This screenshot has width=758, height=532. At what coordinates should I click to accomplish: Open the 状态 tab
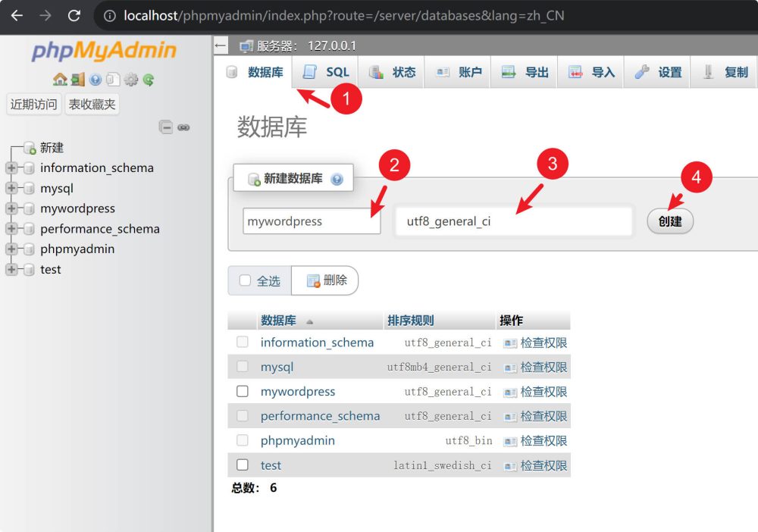coord(391,72)
